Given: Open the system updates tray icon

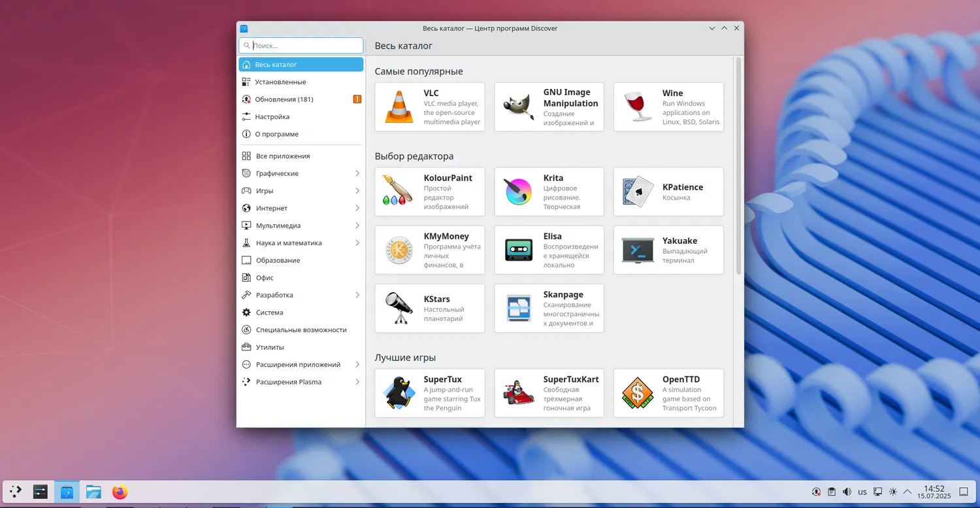Looking at the screenshot, I should click(x=816, y=492).
